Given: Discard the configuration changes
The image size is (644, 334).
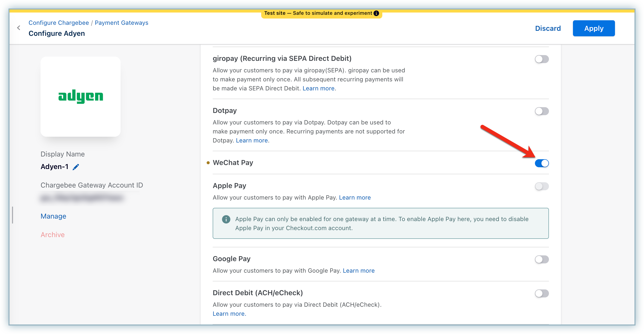Looking at the screenshot, I should 548,28.
